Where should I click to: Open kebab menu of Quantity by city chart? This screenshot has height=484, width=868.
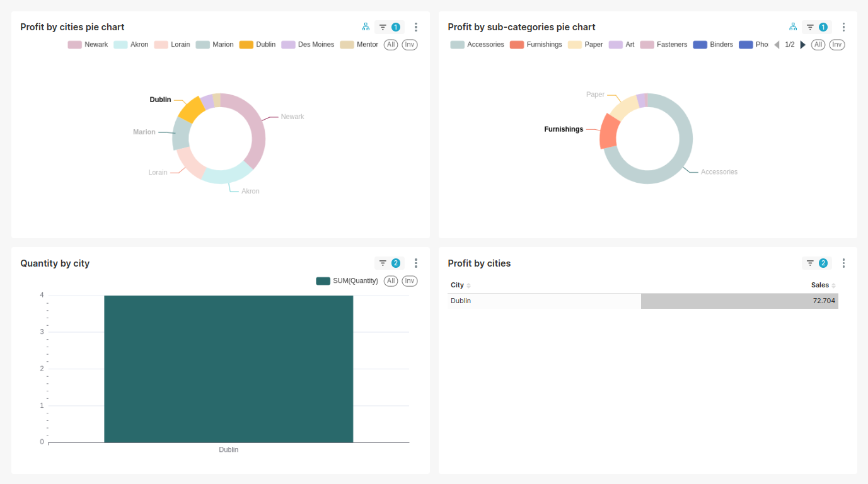click(x=416, y=263)
